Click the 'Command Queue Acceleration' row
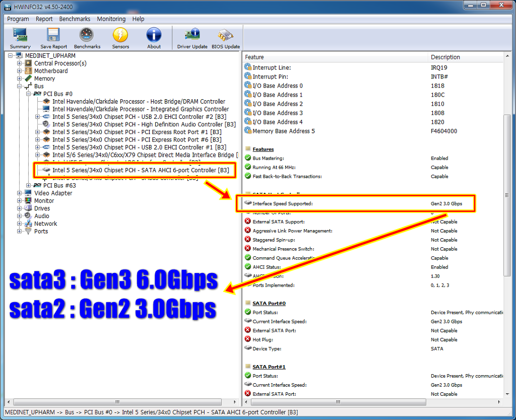The width and height of the screenshot is (516, 420). [373, 258]
